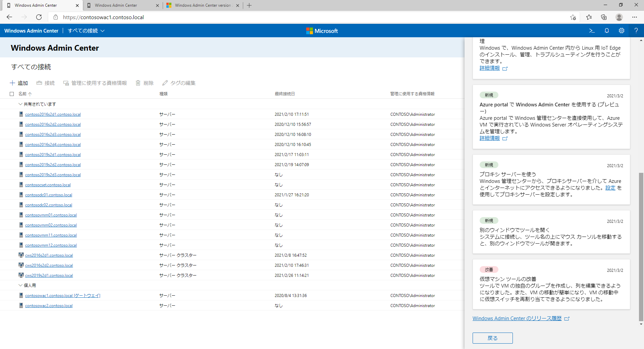Open すべての接続 dropdown in header
The width and height of the screenshot is (644, 349).
pos(86,31)
